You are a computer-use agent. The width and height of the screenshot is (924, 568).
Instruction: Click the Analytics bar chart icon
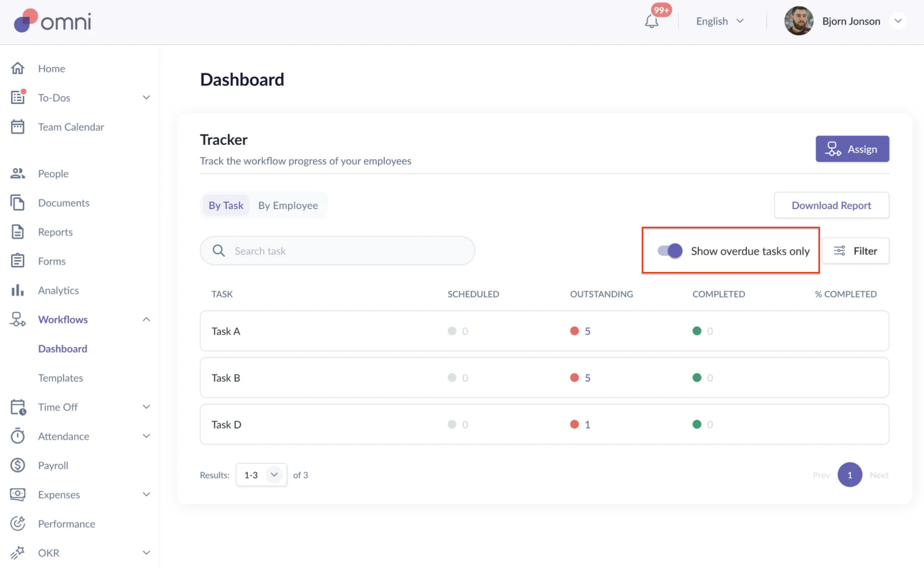click(17, 290)
